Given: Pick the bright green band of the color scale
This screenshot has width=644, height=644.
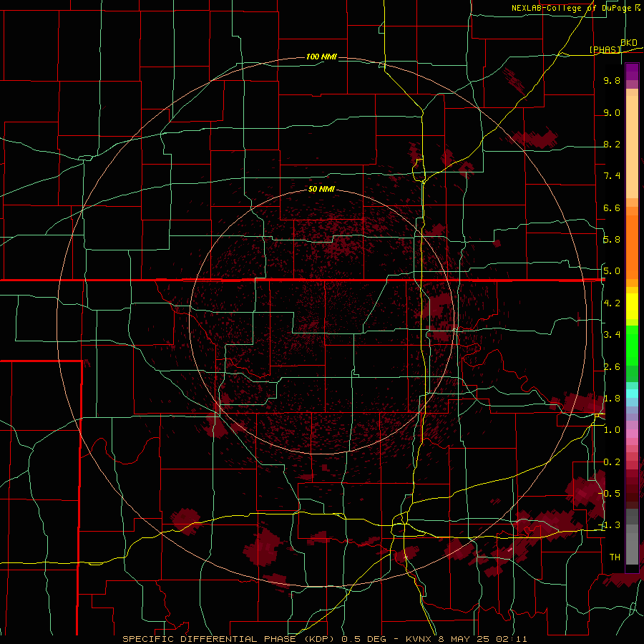Looking at the screenshot, I should coord(632,345).
